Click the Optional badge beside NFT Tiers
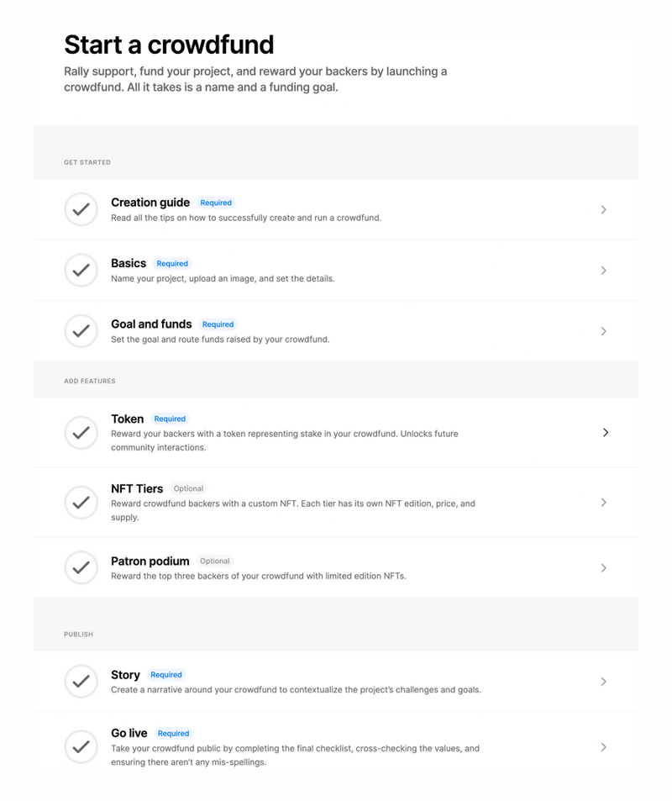 click(x=188, y=488)
